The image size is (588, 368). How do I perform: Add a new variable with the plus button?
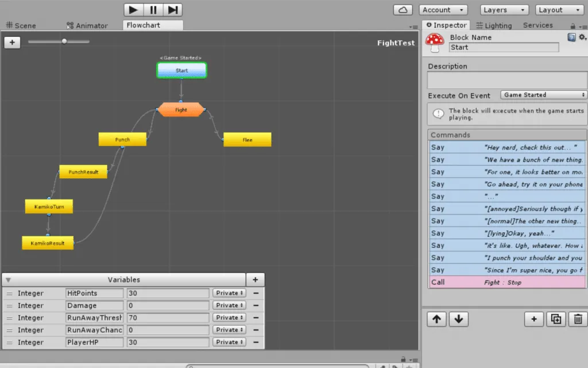click(255, 280)
